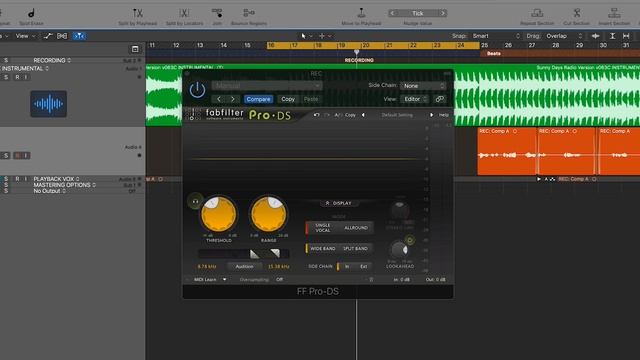Click the Stereo Link knob
This screenshot has height=360, width=640.
coord(400,211)
